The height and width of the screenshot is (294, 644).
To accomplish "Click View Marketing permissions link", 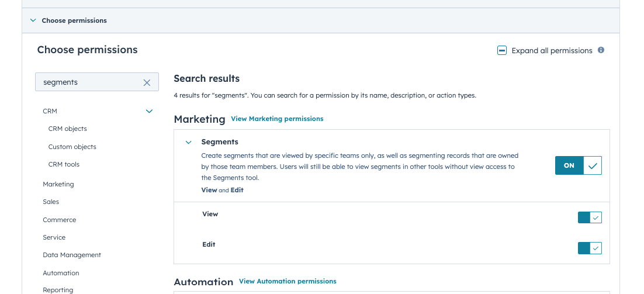I will click(x=277, y=119).
